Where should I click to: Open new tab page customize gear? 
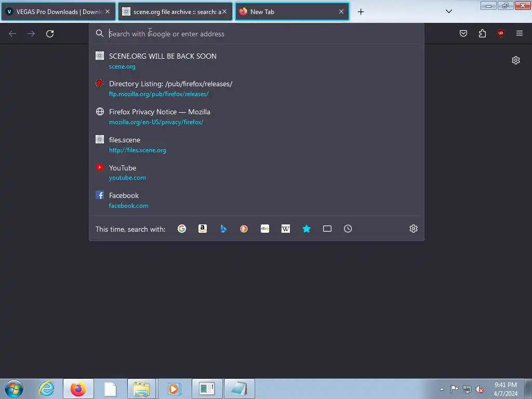(516, 60)
